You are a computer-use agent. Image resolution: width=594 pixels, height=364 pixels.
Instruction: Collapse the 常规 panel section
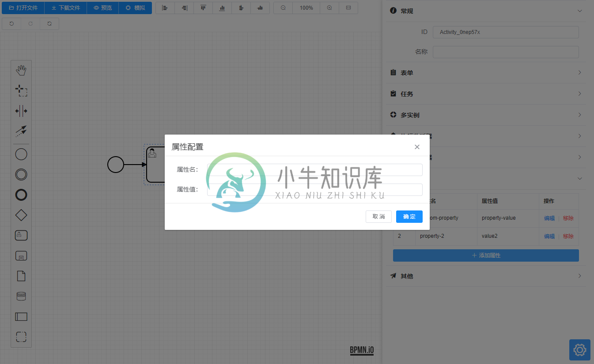[486, 11]
